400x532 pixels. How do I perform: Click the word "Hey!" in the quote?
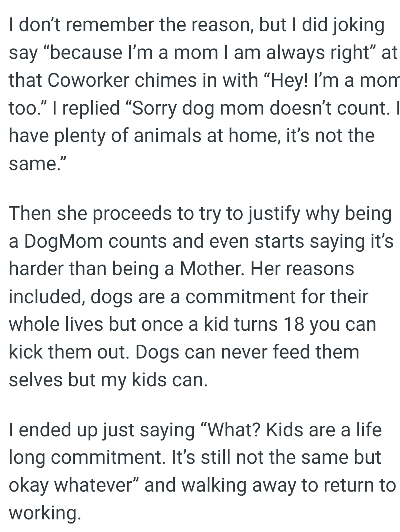(285, 80)
